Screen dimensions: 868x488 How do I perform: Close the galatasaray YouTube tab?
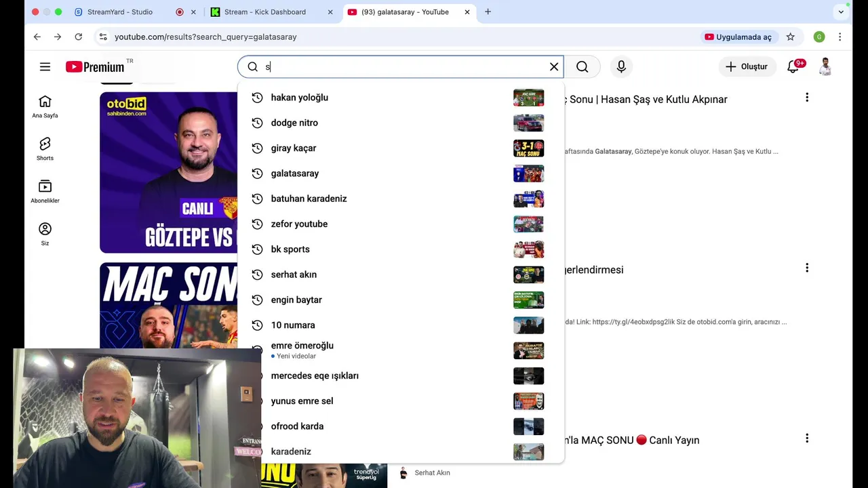tap(467, 12)
